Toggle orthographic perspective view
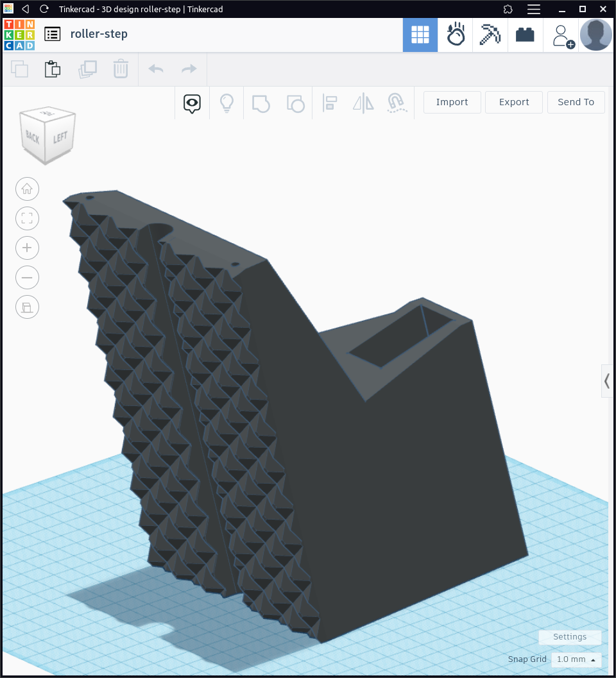 pos(27,307)
